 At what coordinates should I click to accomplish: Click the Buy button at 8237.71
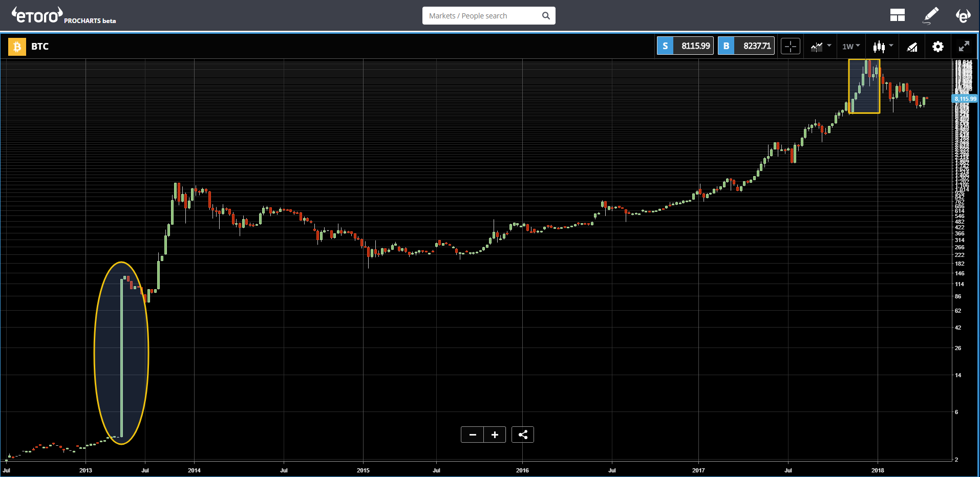(746, 46)
